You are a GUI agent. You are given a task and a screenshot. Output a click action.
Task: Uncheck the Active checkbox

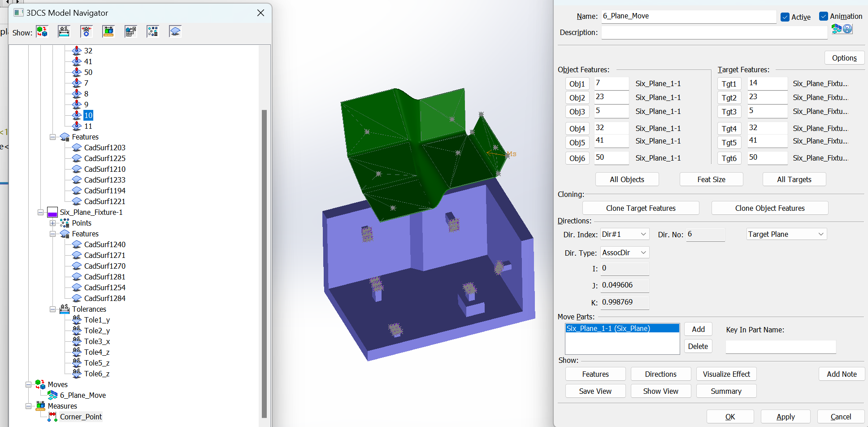pos(785,17)
